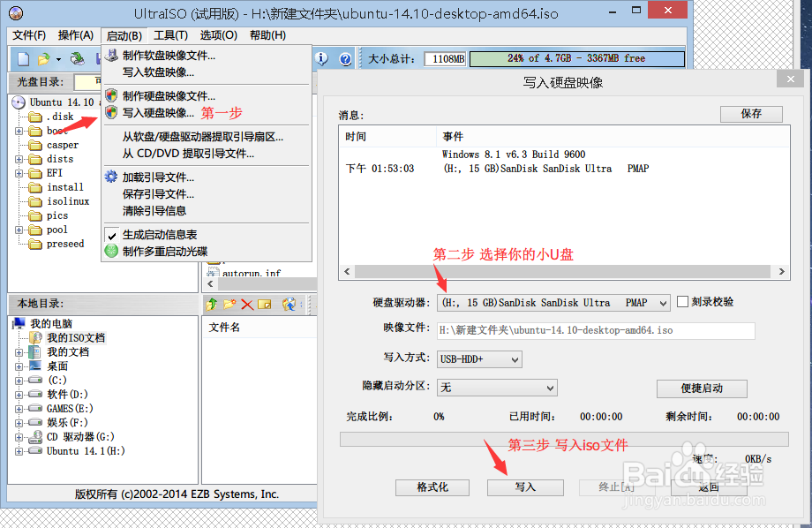Click the 返回 button
This screenshot has height=528, width=812.
709,487
